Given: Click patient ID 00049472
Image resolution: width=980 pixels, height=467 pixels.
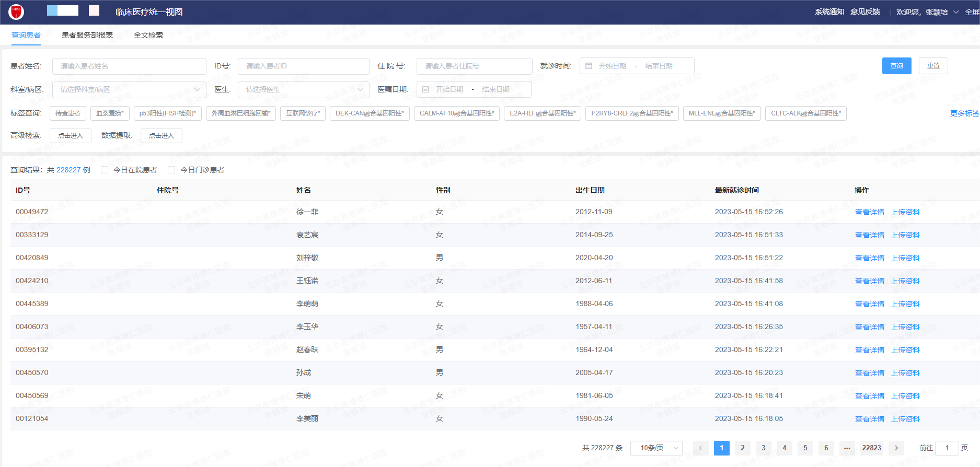Looking at the screenshot, I should pyautogui.click(x=32, y=212).
